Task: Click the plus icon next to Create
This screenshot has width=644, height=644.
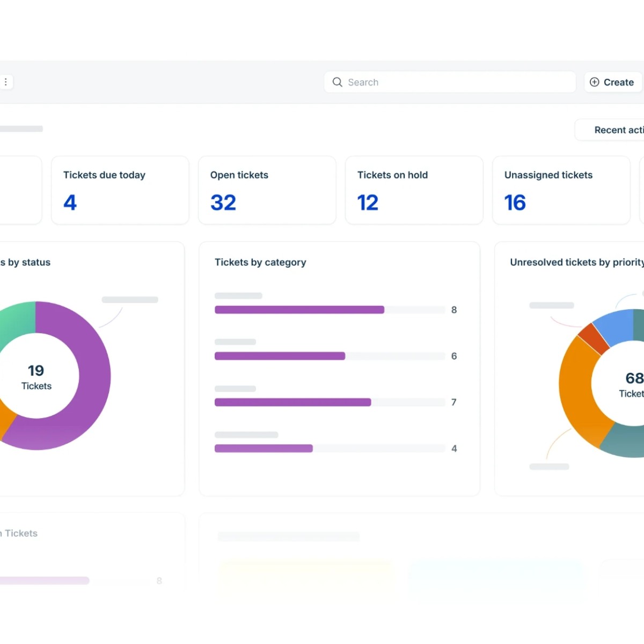Action: click(x=595, y=82)
